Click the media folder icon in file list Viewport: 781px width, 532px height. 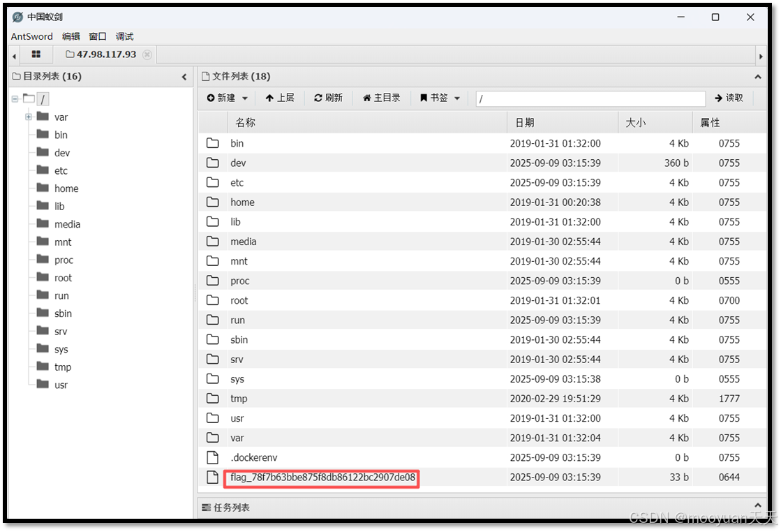[213, 241]
